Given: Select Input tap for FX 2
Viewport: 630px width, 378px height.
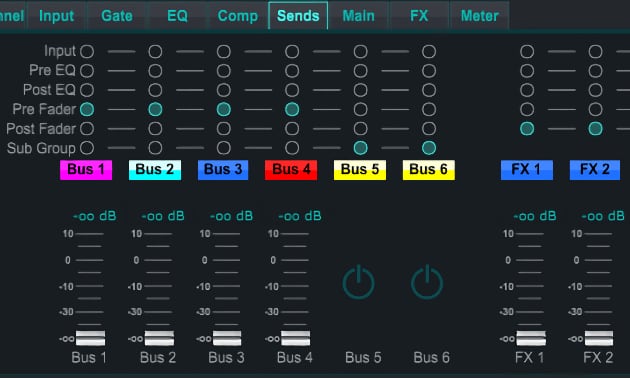Looking at the screenshot, I should pos(595,51).
